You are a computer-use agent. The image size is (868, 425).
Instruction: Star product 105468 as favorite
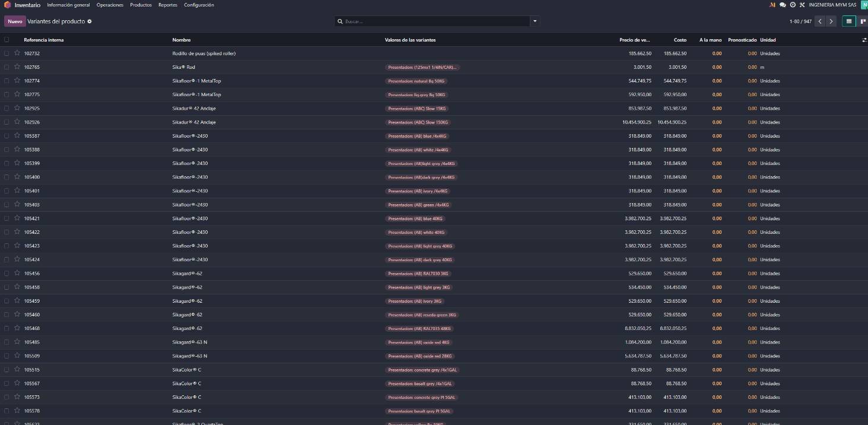pyautogui.click(x=17, y=328)
